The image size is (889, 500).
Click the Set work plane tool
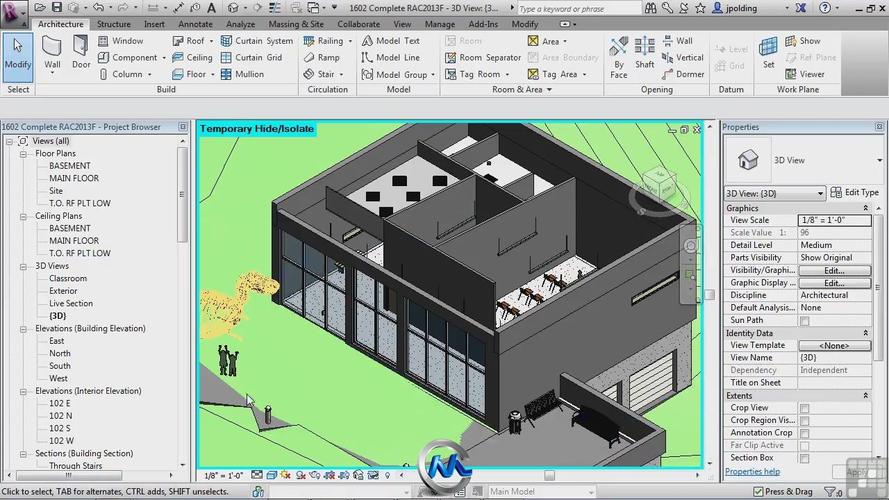768,53
